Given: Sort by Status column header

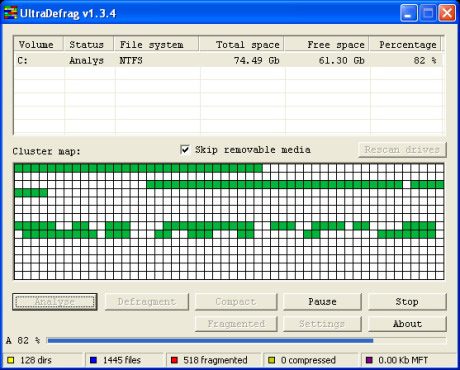Looking at the screenshot, I should pos(89,44).
